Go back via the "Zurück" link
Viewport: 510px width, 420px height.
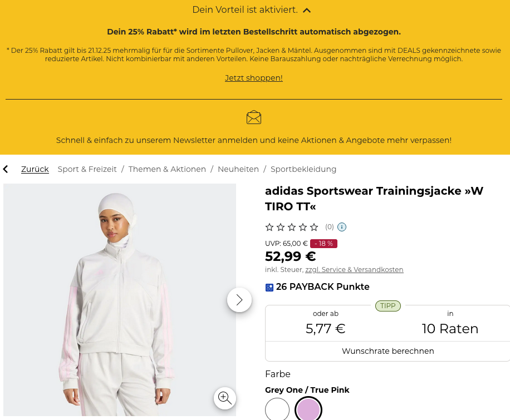(35, 169)
